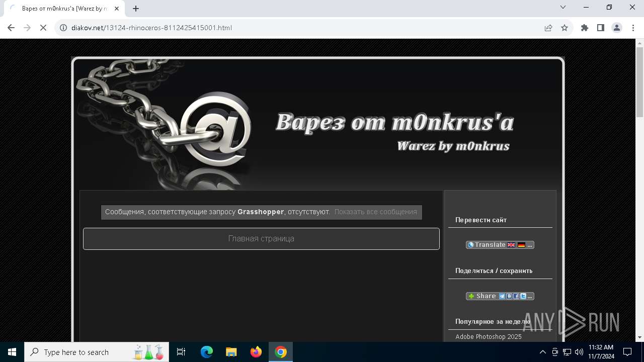
Task: Launch Microsoft Edge from taskbar
Action: [207, 352]
